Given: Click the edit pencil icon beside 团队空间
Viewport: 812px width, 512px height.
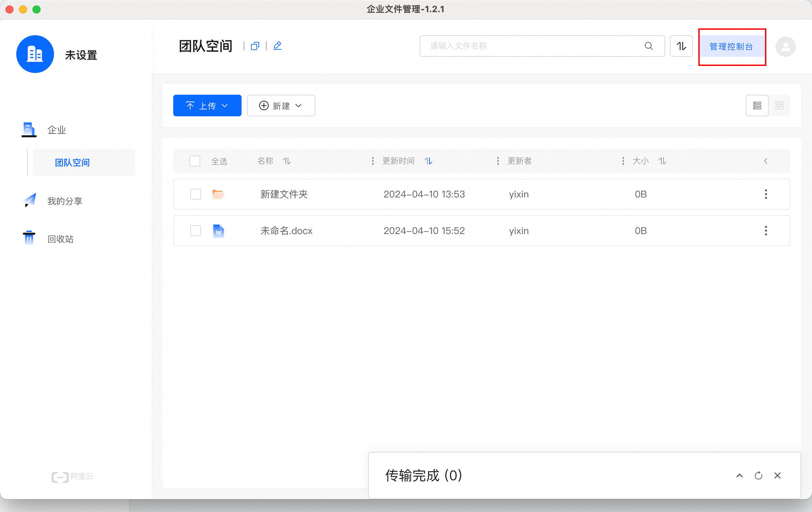Looking at the screenshot, I should pyautogui.click(x=277, y=46).
